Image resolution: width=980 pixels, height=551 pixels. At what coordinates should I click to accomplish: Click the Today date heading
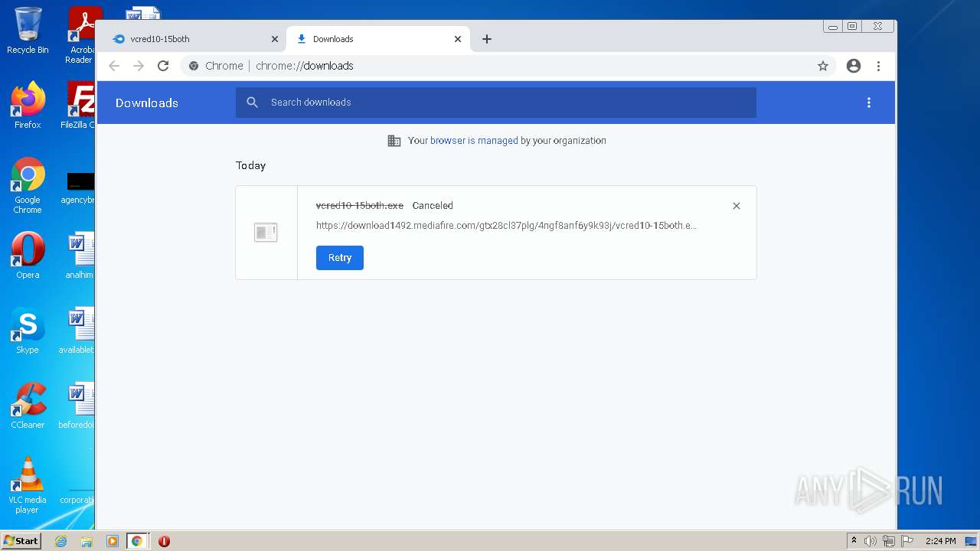point(250,165)
